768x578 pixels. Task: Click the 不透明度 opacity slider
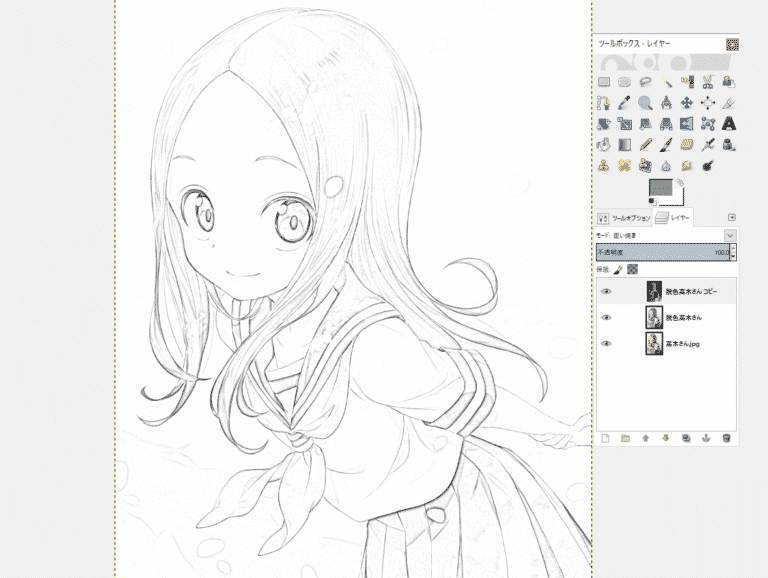tap(660, 252)
